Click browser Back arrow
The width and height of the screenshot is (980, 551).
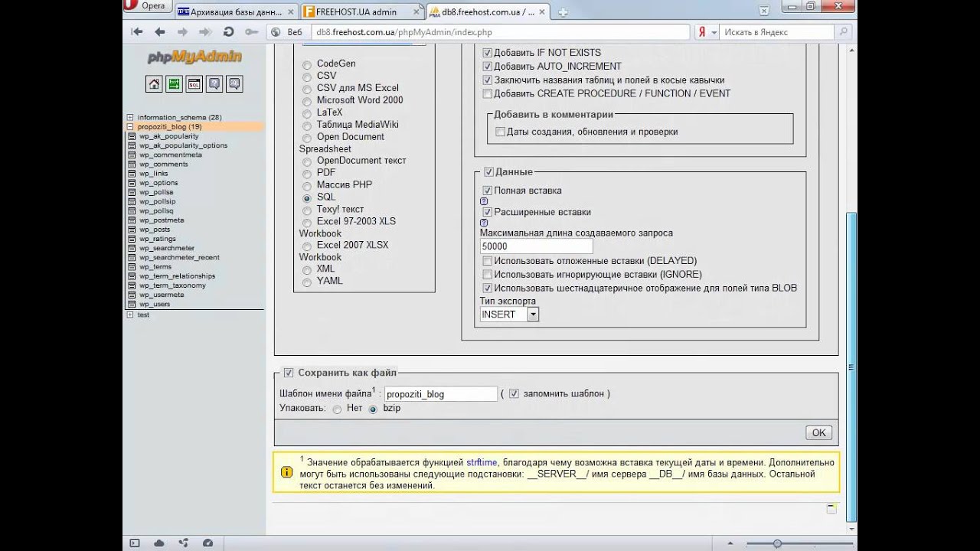(x=160, y=32)
